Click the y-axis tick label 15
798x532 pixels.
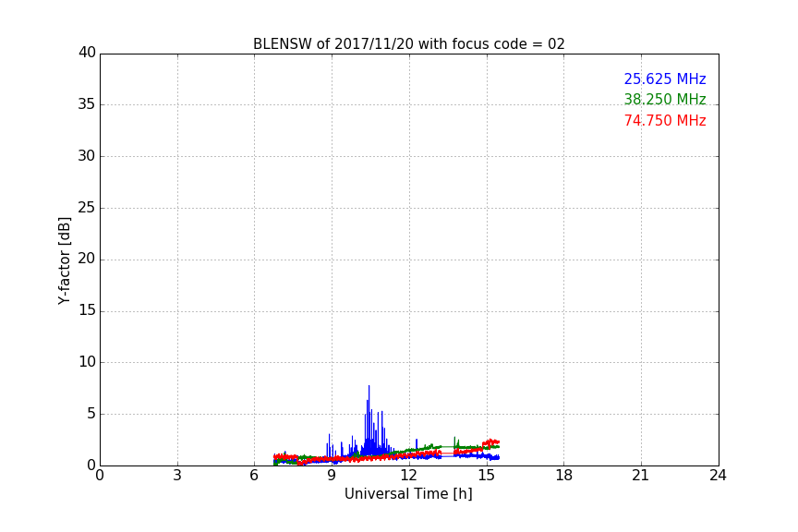point(87,310)
